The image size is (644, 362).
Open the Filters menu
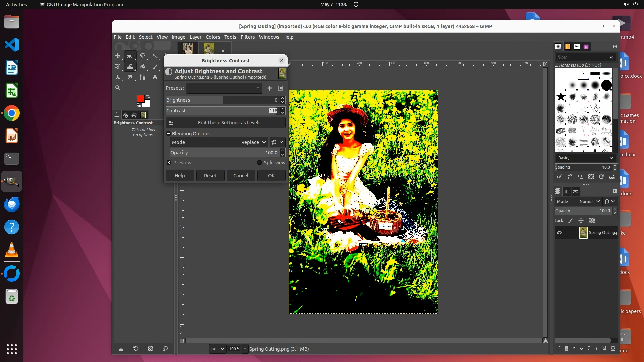tap(247, 37)
